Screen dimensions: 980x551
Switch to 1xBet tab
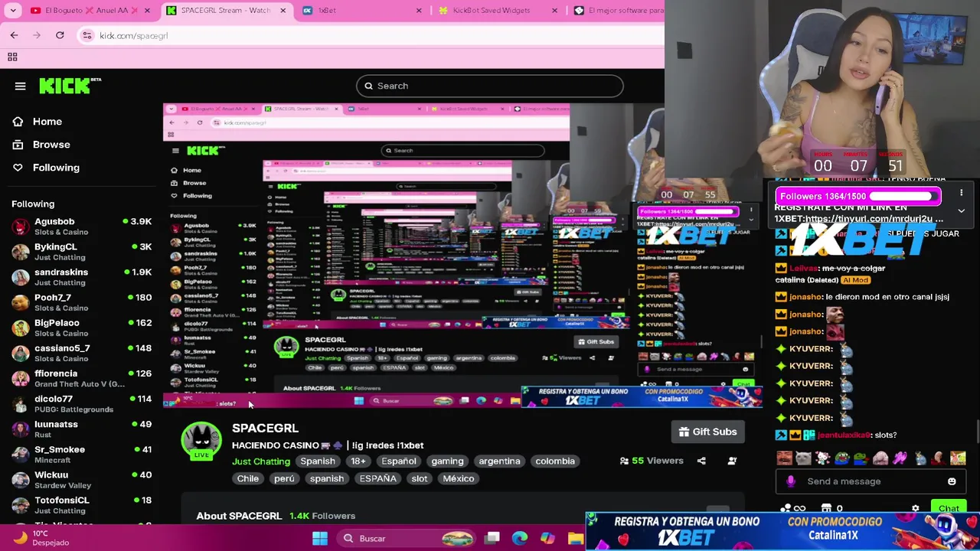[x=363, y=10]
